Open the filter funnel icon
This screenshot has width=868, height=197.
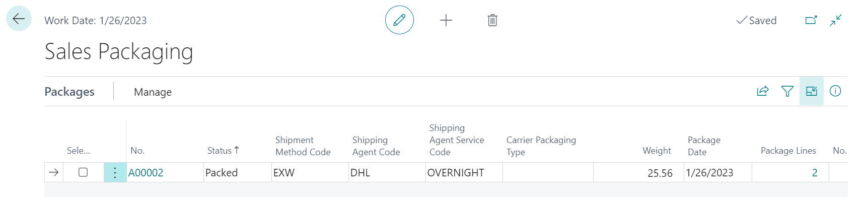pos(787,91)
